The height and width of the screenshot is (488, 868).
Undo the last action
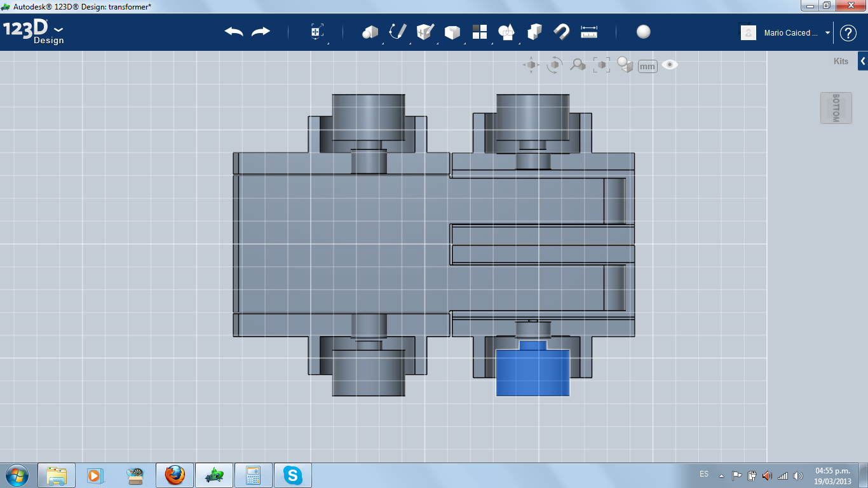234,32
